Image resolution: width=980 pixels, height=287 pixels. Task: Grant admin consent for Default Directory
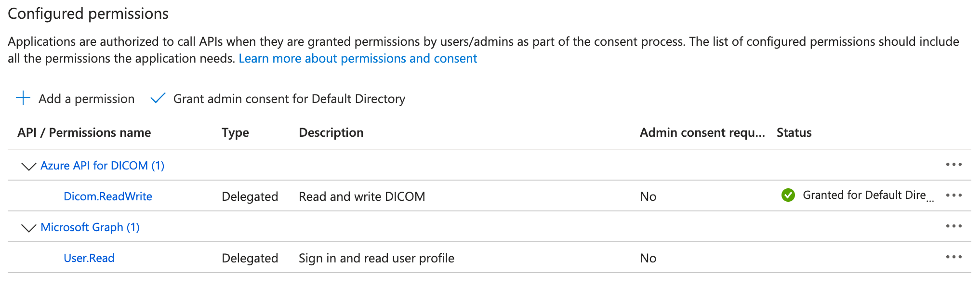click(x=289, y=99)
